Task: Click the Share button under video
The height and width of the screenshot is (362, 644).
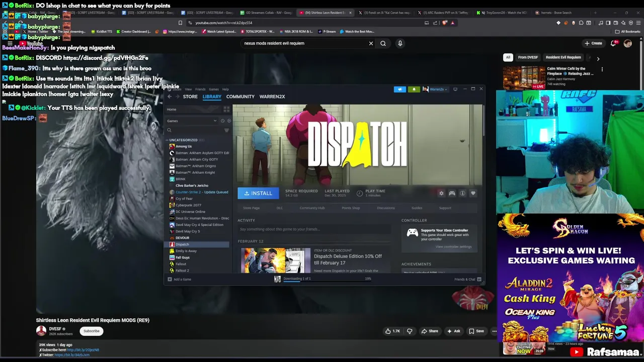Action: coord(430,331)
